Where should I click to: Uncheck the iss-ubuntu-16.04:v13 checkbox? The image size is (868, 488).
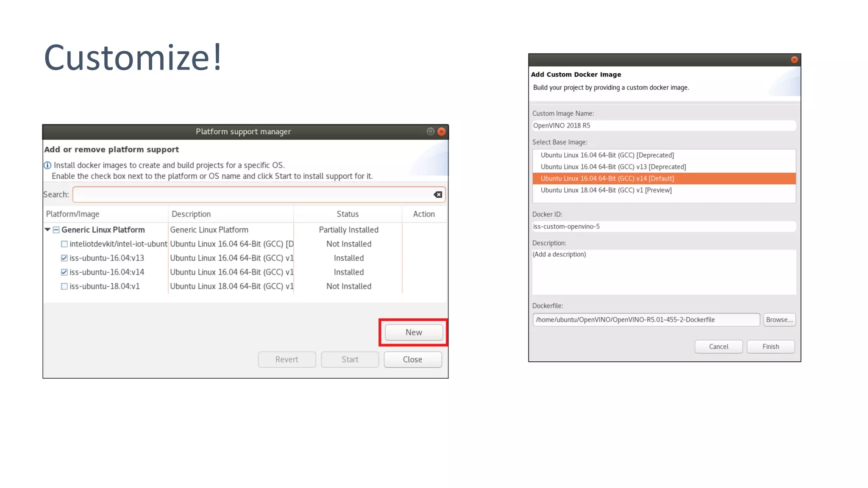tap(64, 258)
